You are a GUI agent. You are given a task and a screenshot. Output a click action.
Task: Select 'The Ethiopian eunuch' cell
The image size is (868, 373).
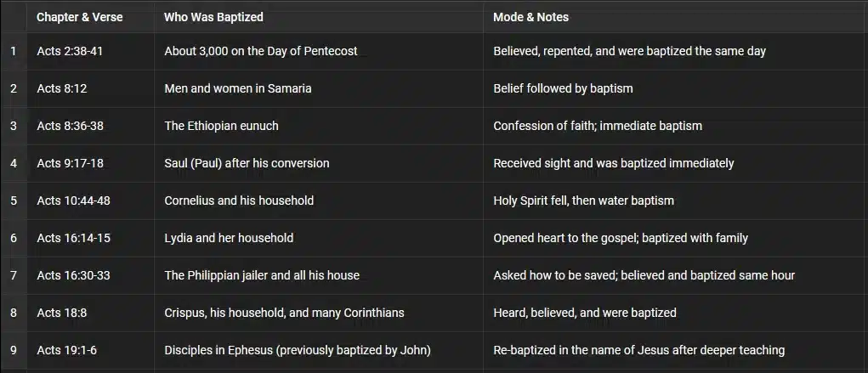221,126
